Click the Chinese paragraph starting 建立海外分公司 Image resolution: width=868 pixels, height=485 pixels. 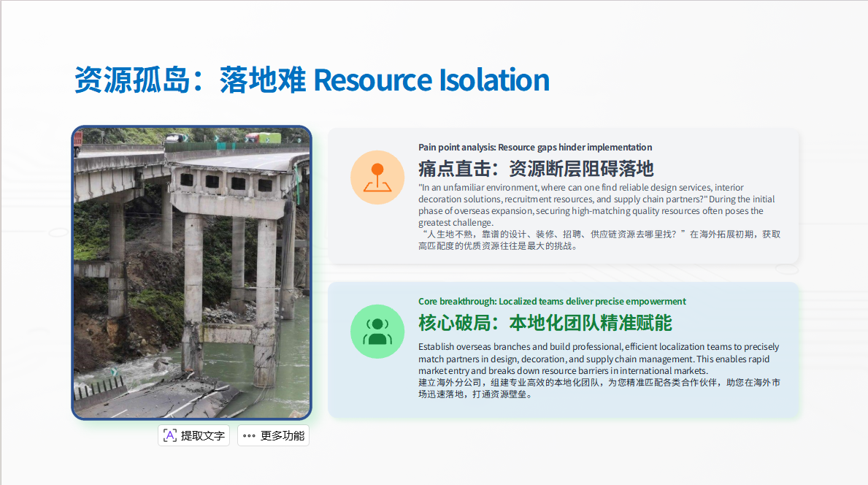tap(599, 388)
